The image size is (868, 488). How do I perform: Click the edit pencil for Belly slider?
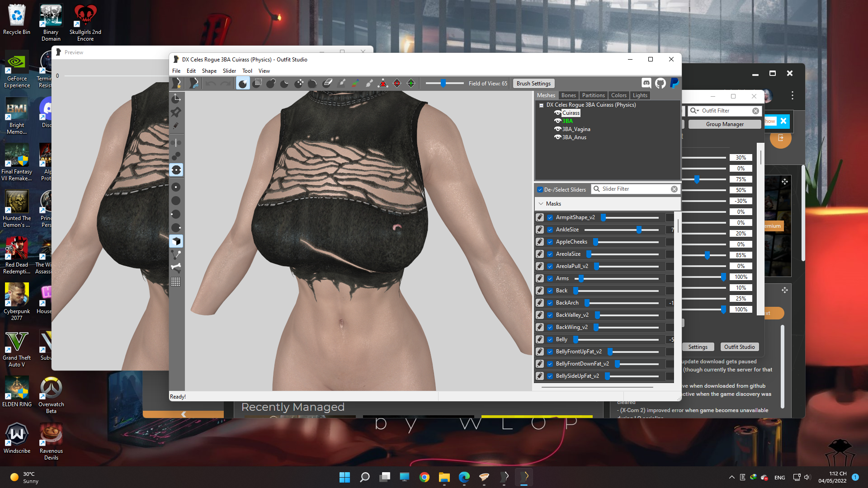coord(540,339)
